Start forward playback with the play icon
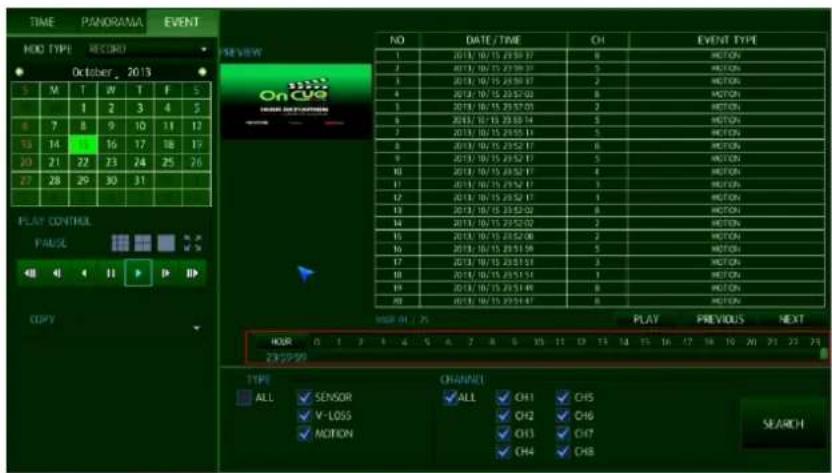The width and height of the screenshot is (832, 473). 138,273
